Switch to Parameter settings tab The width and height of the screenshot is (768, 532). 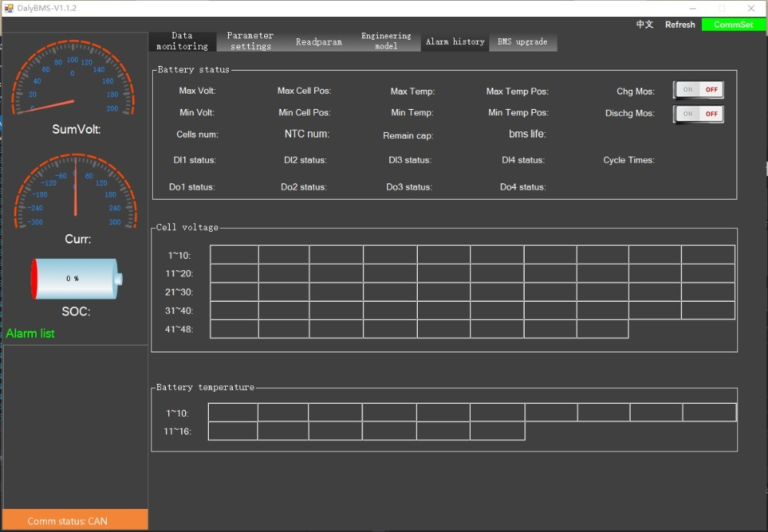point(250,41)
